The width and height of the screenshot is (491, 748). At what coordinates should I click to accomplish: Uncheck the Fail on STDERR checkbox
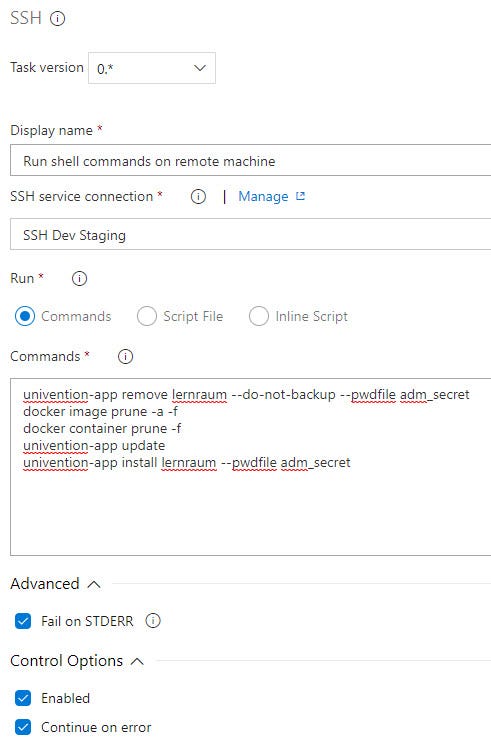(x=23, y=621)
